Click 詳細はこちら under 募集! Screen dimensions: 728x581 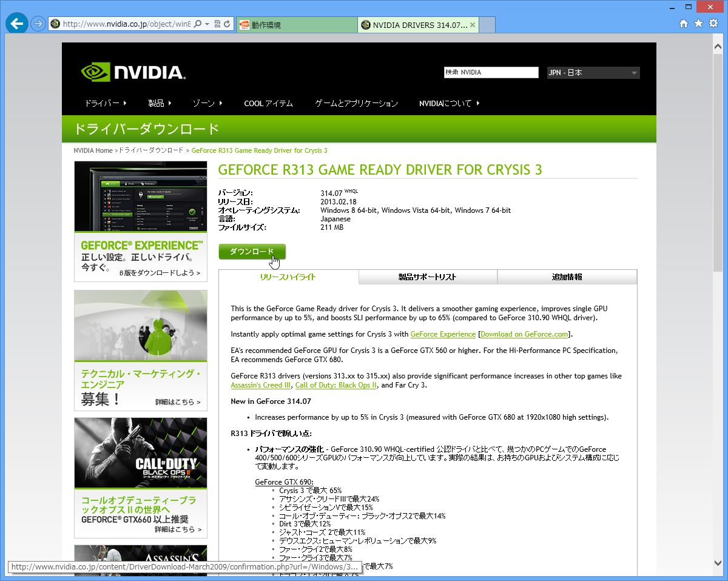coord(177,402)
